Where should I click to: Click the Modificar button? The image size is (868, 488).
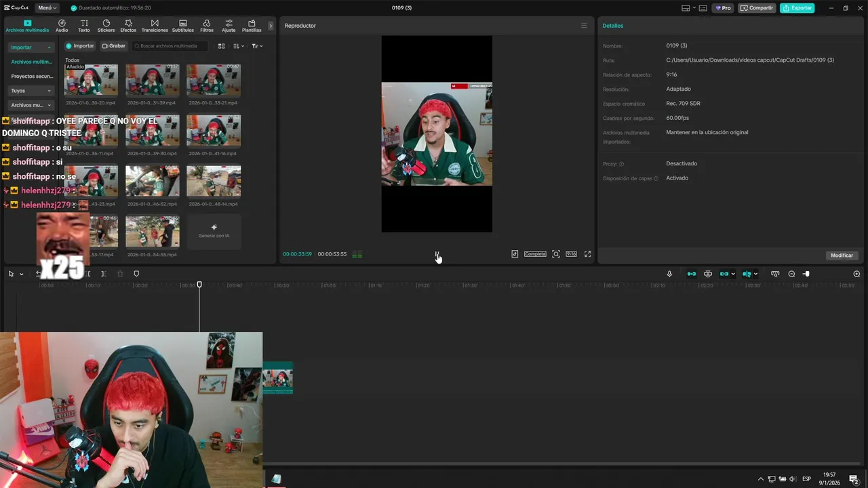(x=842, y=256)
